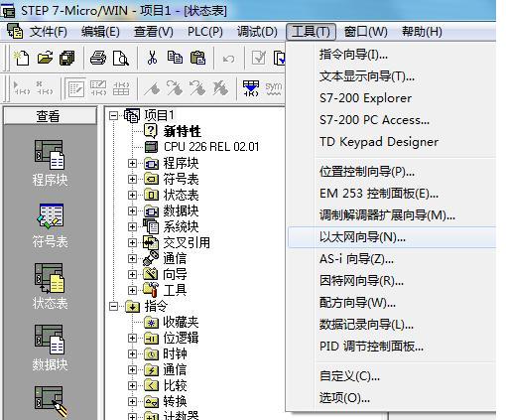Expand the 状态表 tree node

click(132, 195)
